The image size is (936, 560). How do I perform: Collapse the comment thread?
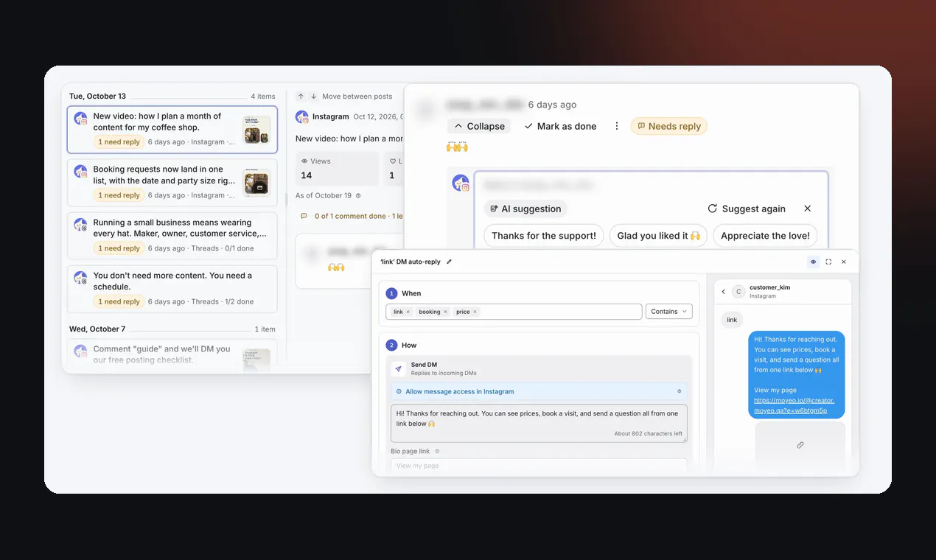coord(479,126)
